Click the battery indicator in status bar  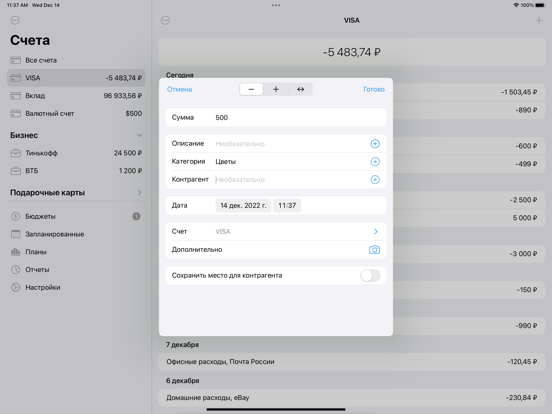pyautogui.click(x=540, y=5)
